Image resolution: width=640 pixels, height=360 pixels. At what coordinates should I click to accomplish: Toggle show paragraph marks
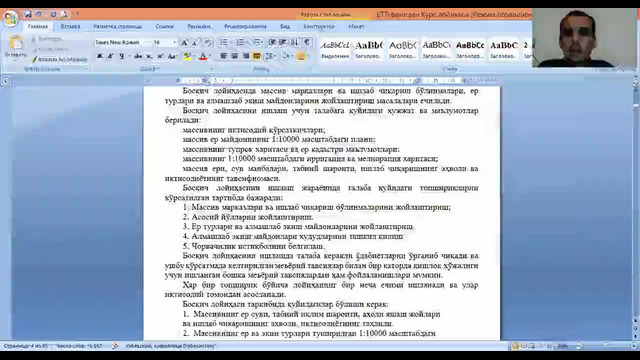307,42
